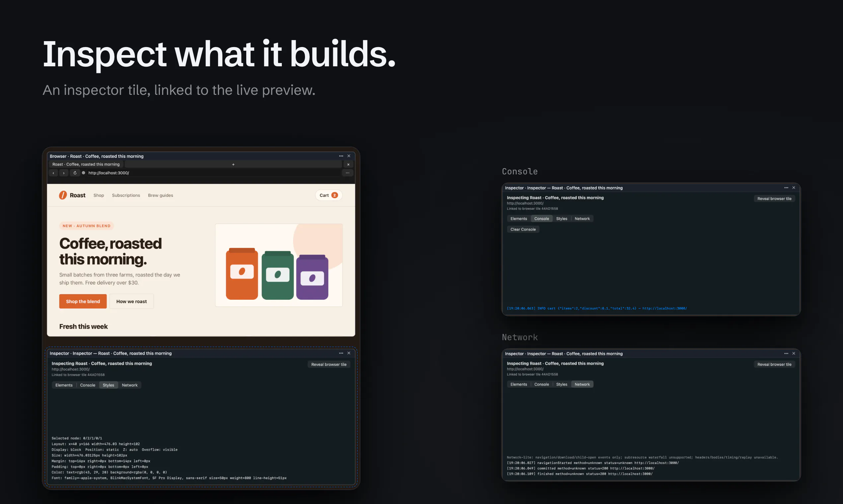This screenshot has height=504, width=843.
Task: Click Reveal browser tile in bottom-left Inspector
Action: pos(329,364)
